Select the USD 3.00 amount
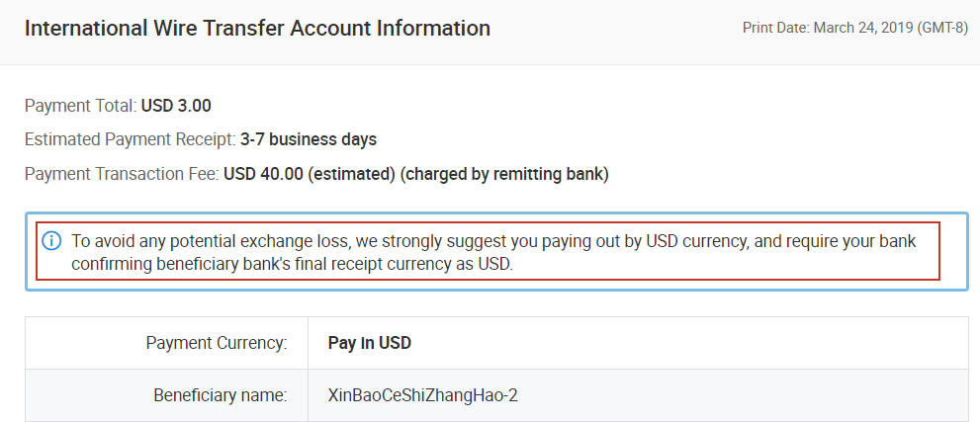Viewport: 980px width, 422px height. (176, 106)
